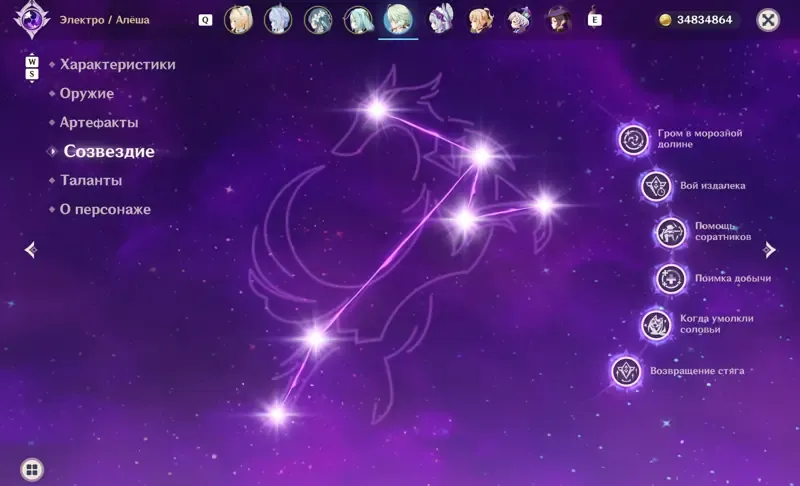Close the character screen with X button
This screenshot has height=486, width=800.
(768, 20)
